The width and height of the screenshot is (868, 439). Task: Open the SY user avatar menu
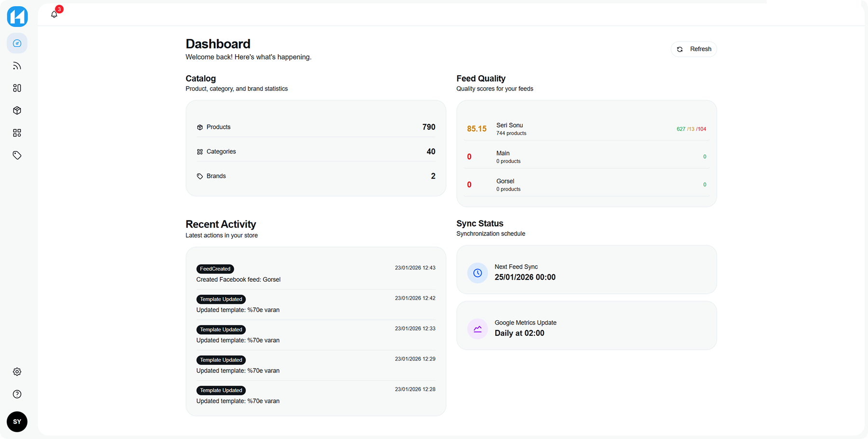coord(17,422)
